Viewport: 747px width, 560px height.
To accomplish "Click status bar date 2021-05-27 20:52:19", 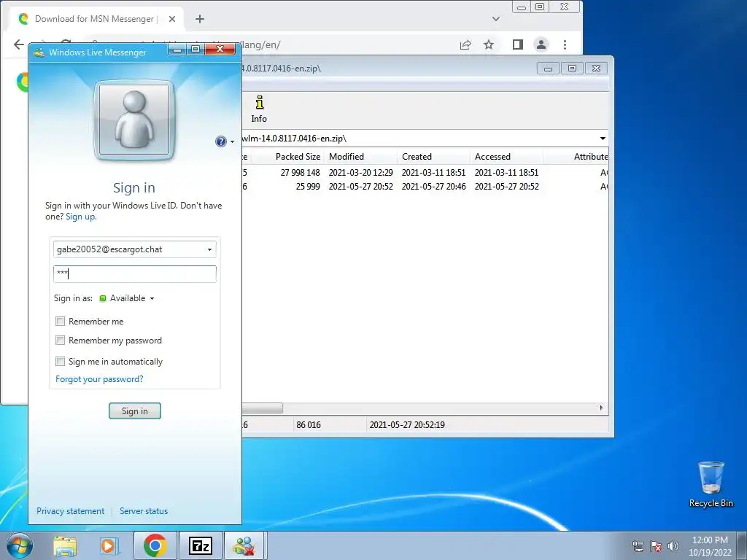I will point(407,425).
